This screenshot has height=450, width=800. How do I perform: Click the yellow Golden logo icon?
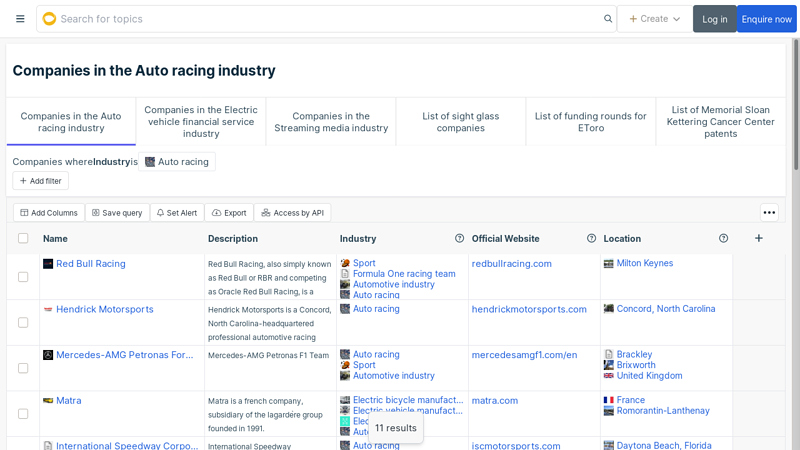coord(49,19)
